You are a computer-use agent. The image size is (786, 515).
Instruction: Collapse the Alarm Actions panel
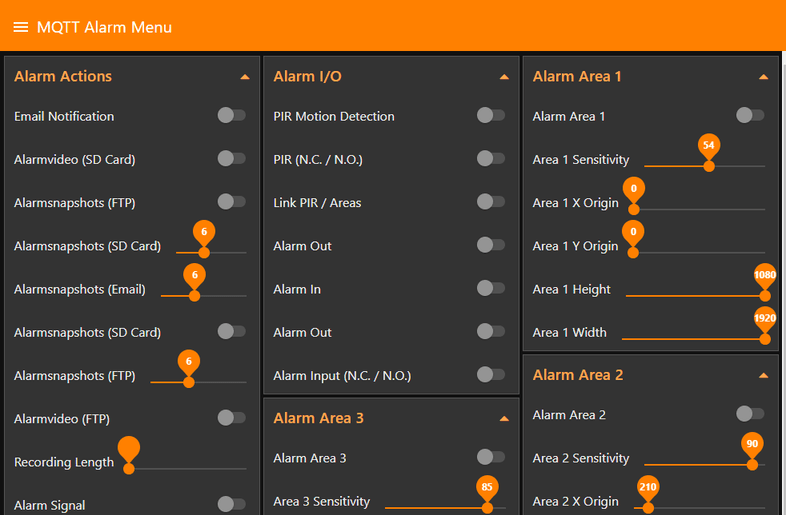tap(245, 77)
